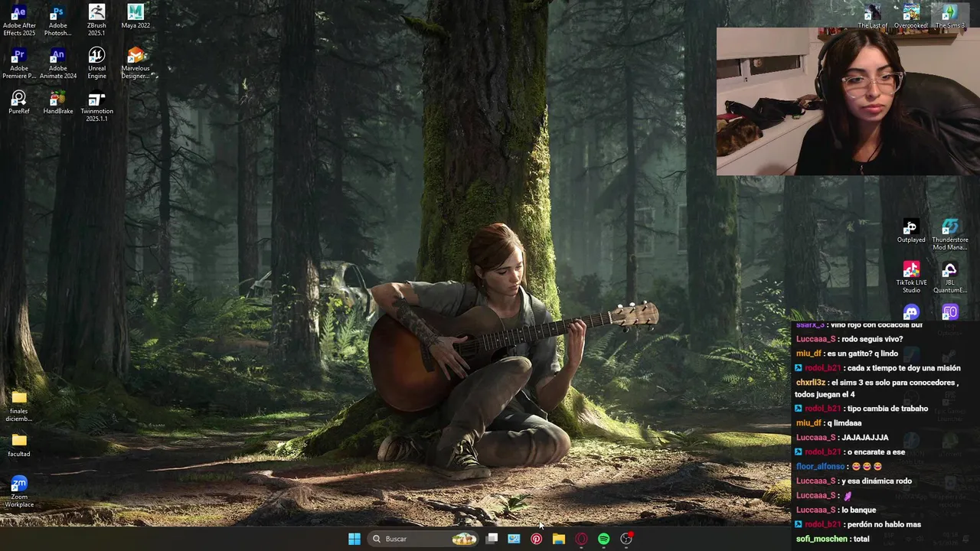Open Twinmotion 2025.1.1 shortcut
Viewport: 980px width, 551px height.
click(96, 106)
